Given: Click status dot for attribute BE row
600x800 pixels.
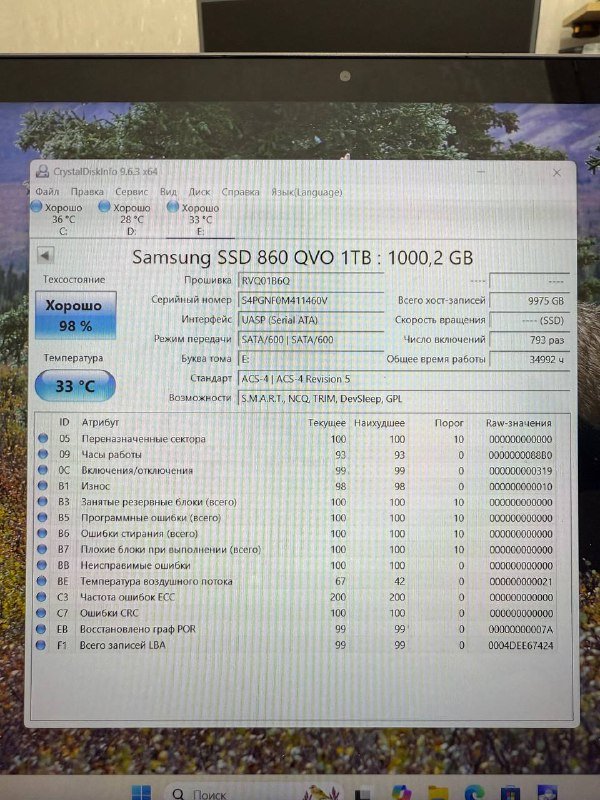Looking at the screenshot, I should click(x=42, y=581).
